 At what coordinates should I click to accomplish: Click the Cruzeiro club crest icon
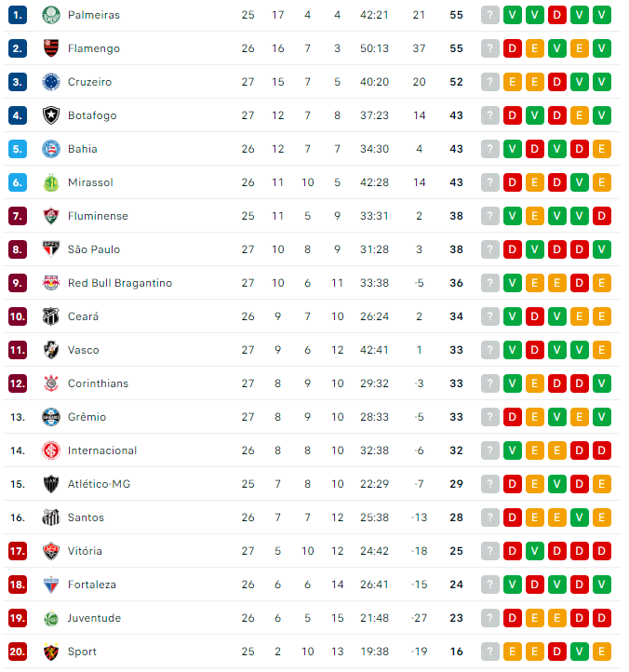click(x=50, y=82)
